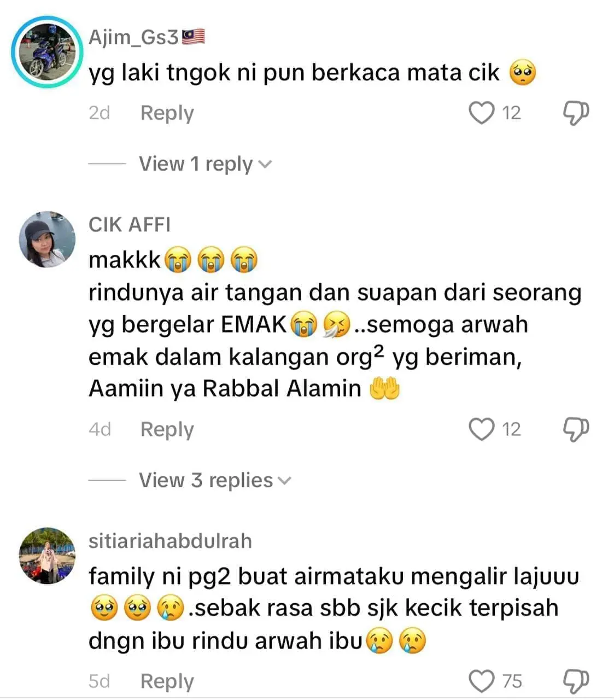Like CIK AFFI's comment with the heart
614x700 pixels.
[482, 429]
